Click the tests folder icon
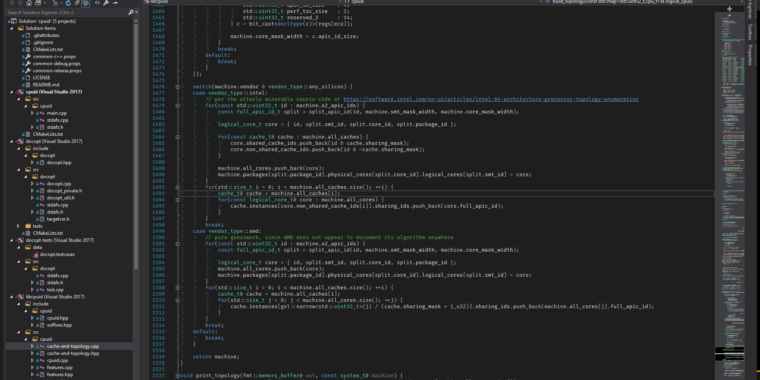Screen dimensions: 760x380 tap(28, 226)
